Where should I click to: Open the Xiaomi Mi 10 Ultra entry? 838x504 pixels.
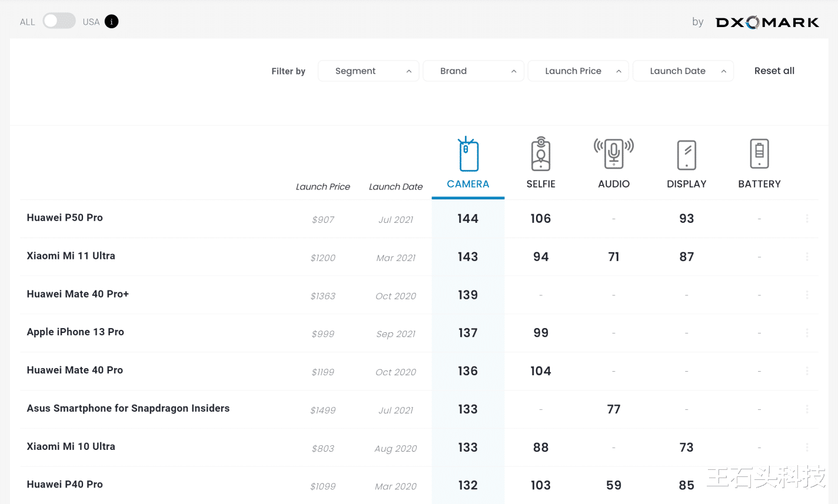click(71, 446)
